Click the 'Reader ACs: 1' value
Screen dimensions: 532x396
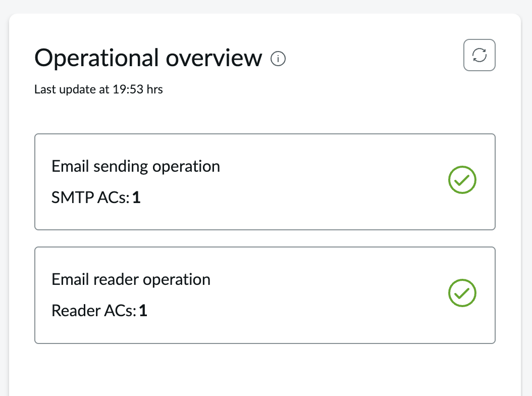99,311
